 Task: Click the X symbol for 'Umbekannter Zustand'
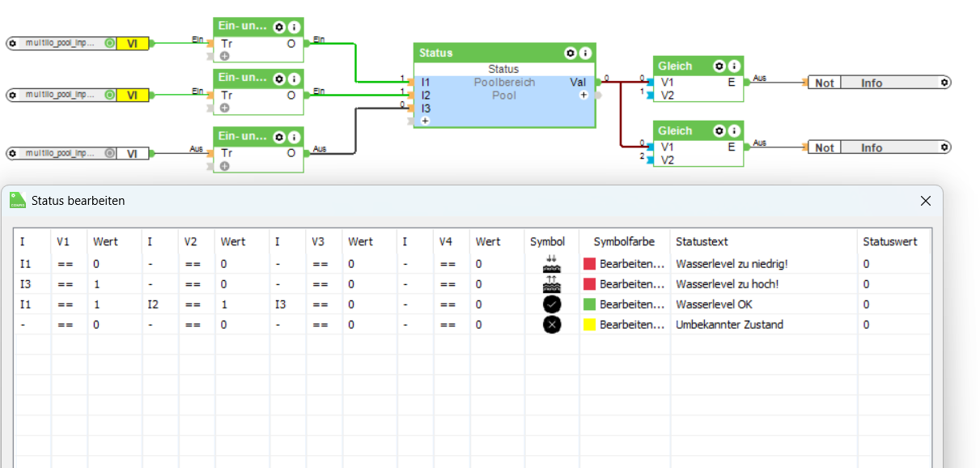pos(552,325)
